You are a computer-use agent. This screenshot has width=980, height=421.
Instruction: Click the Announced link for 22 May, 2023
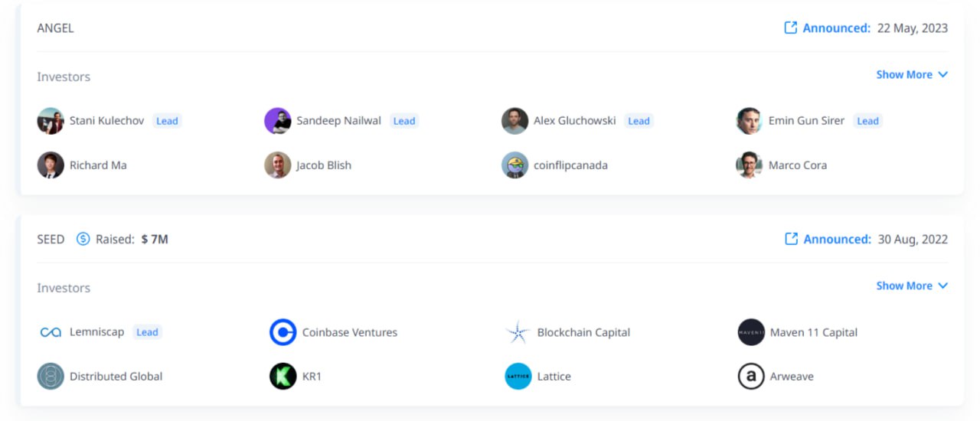tap(837, 28)
